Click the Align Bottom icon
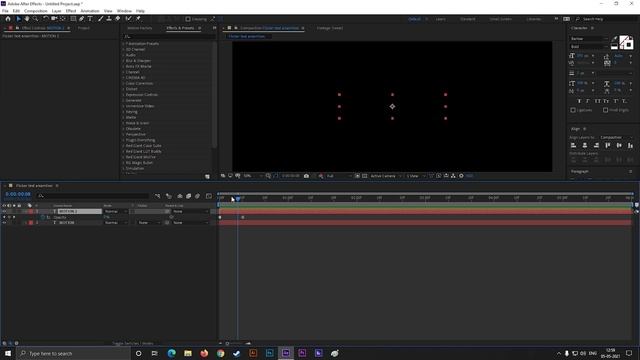This screenshot has height=360, width=640. [x=631, y=145]
